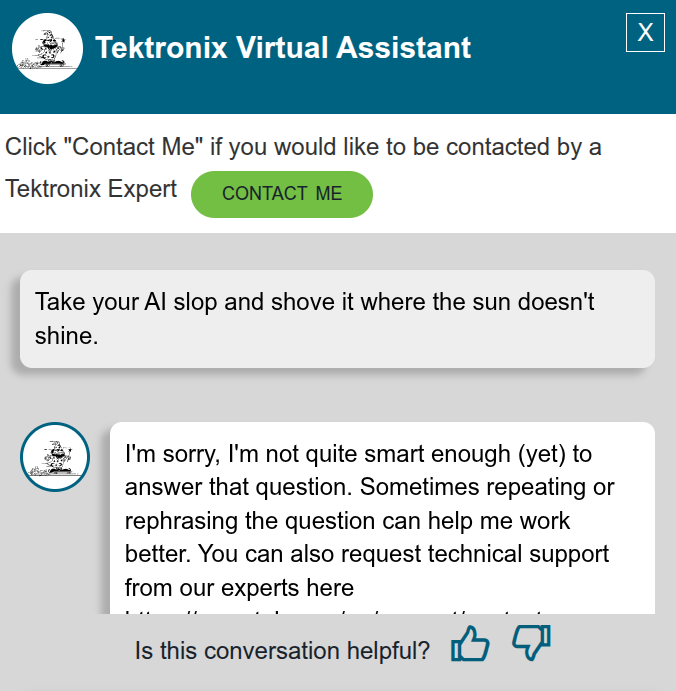This screenshot has height=691, width=676.
Task: Click the empty gray area below user message
Action: (337, 394)
